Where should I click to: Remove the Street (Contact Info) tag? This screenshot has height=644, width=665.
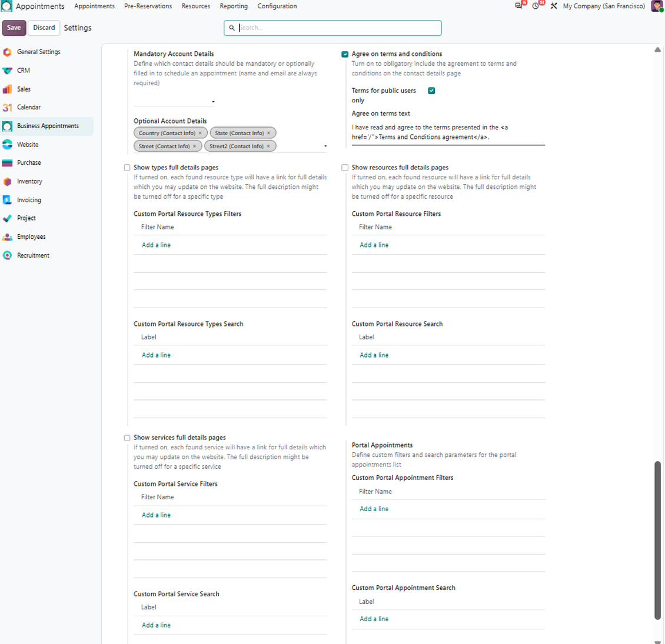tap(195, 146)
